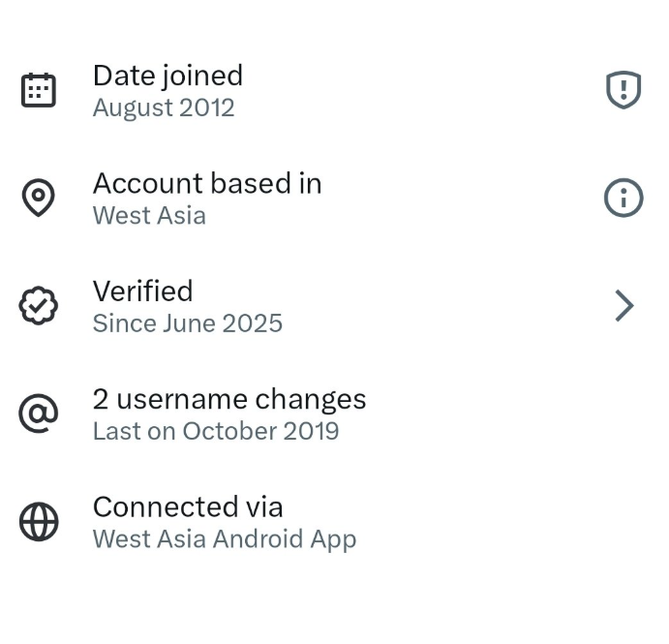The image size is (669, 644).
Task: Click the word October in the username change date
Action: pos(228,431)
